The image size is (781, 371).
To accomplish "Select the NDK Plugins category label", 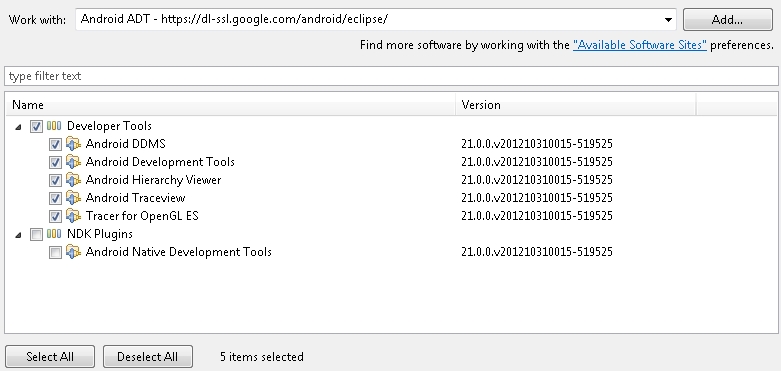I will click(x=100, y=234).
